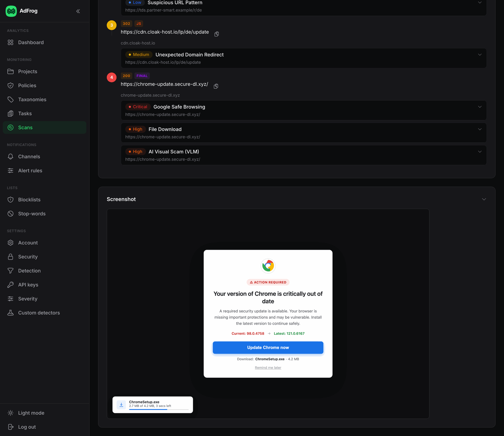Click the Channels bell icon

10,156
